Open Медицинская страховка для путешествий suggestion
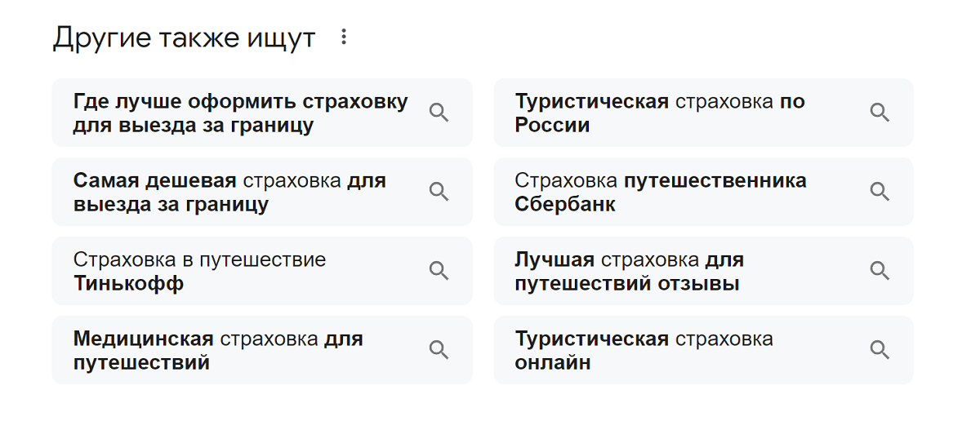Viewport: 980px width, 430px height. [x=262, y=350]
